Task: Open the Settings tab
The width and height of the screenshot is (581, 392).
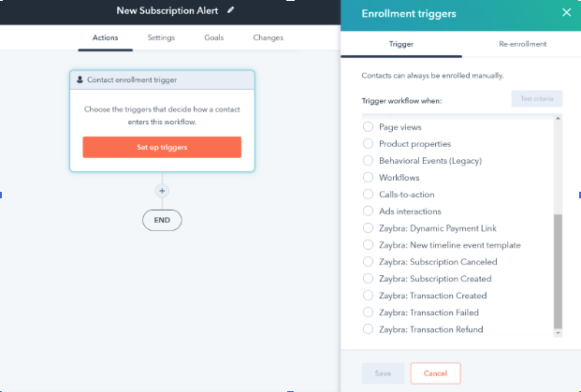Action: pyautogui.click(x=161, y=37)
